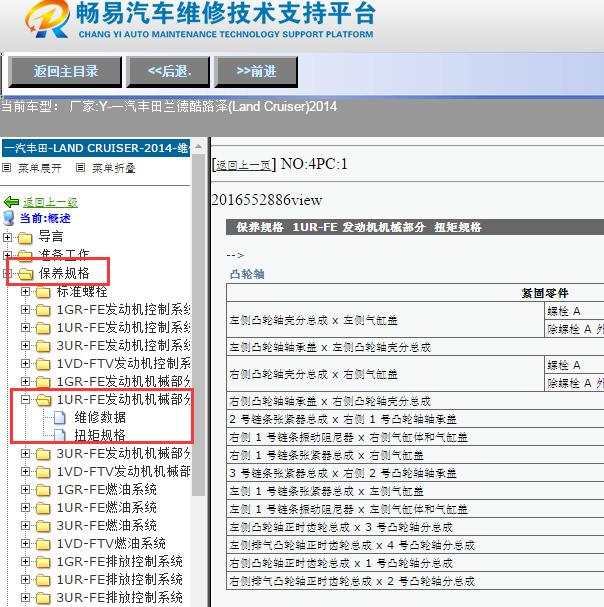Click the 一汽丰田-LAND CRUISER-2014 tree header
Screen dimensions: 604x607
96,148
